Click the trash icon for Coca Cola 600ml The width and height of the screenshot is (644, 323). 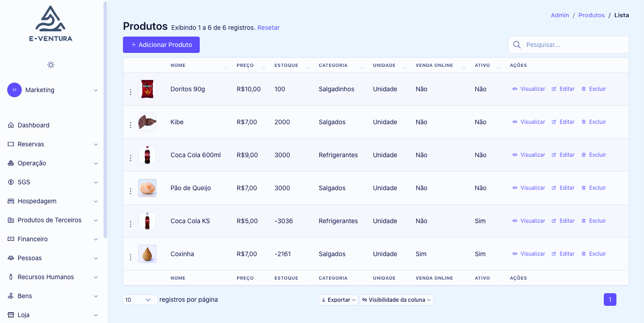click(x=583, y=155)
